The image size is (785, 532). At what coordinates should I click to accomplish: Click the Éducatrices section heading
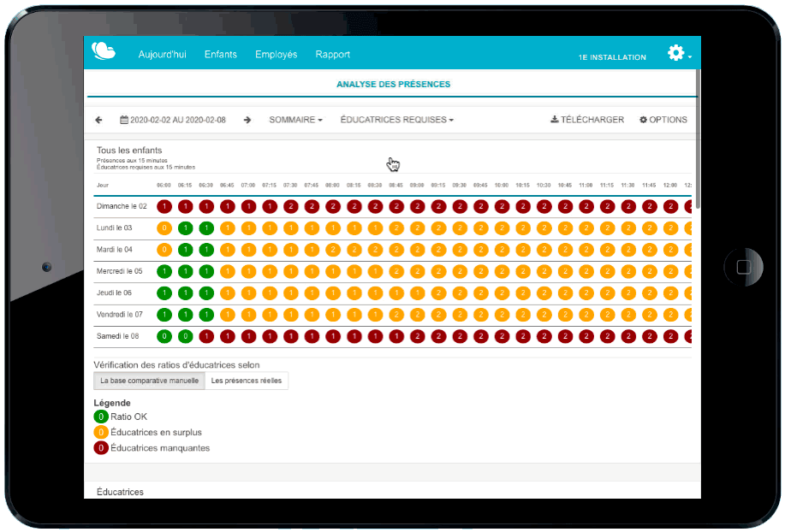120,492
